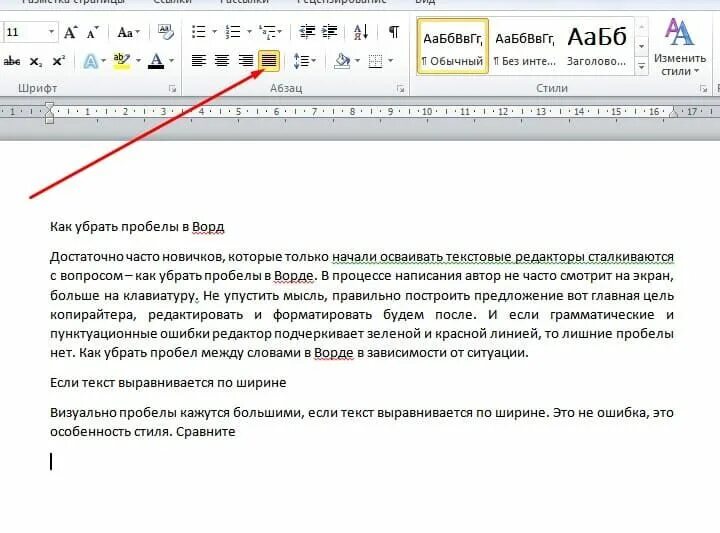This screenshot has height=533, width=720.
Task: Click the Sort A-Z icon
Action: [x=361, y=32]
